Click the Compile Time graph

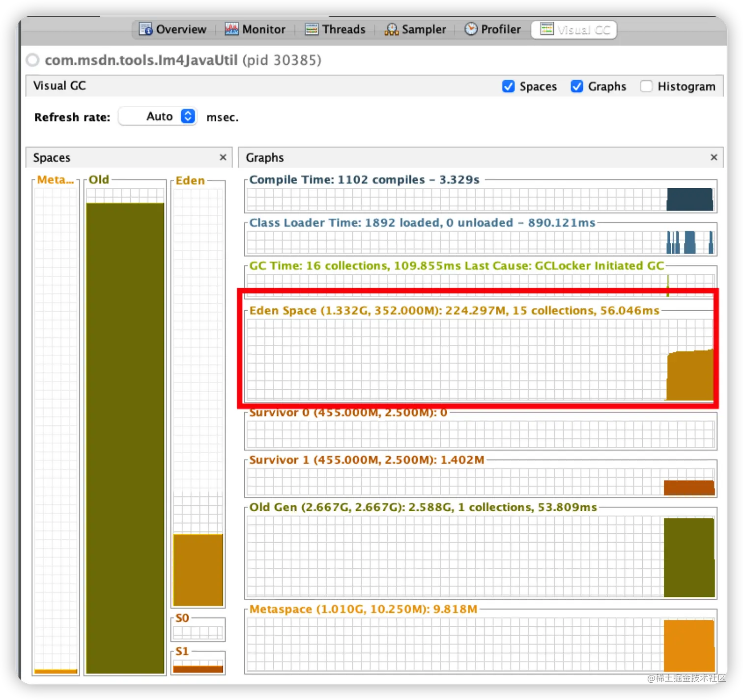coord(481,199)
